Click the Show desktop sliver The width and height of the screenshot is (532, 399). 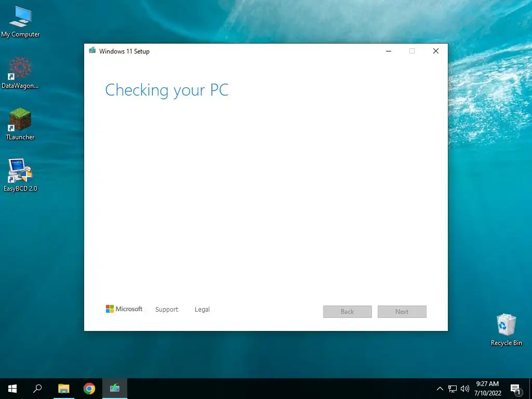[530, 389]
